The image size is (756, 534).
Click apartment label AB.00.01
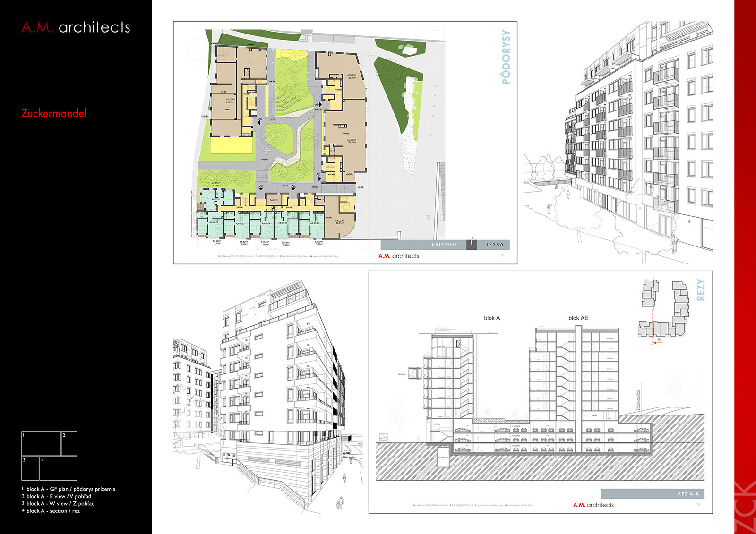[283, 223]
